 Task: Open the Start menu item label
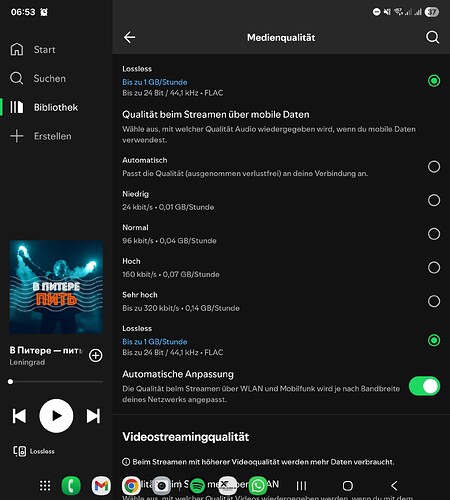(44, 50)
